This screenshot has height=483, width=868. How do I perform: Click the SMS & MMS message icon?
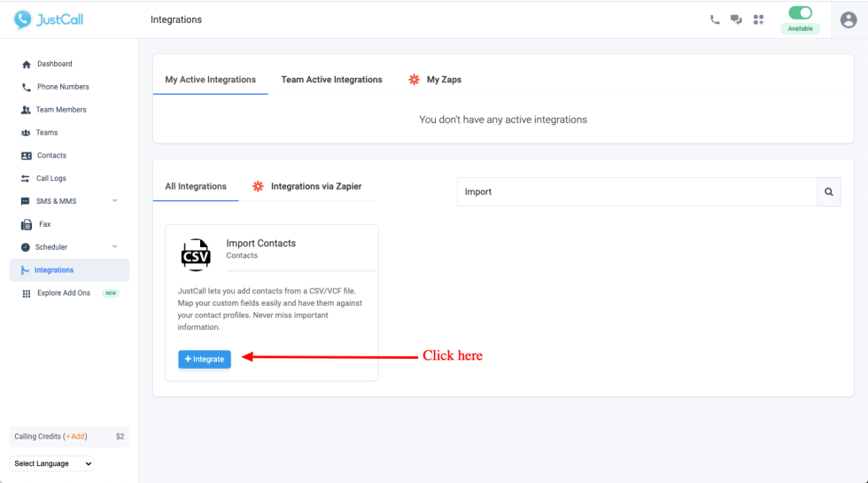pos(25,201)
